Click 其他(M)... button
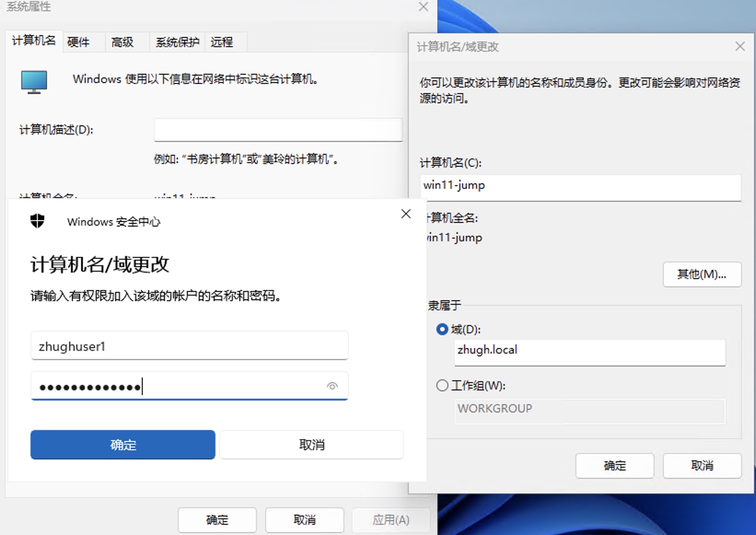The height and width of the screenshot is (535, 756). click(x=702, y=274)
